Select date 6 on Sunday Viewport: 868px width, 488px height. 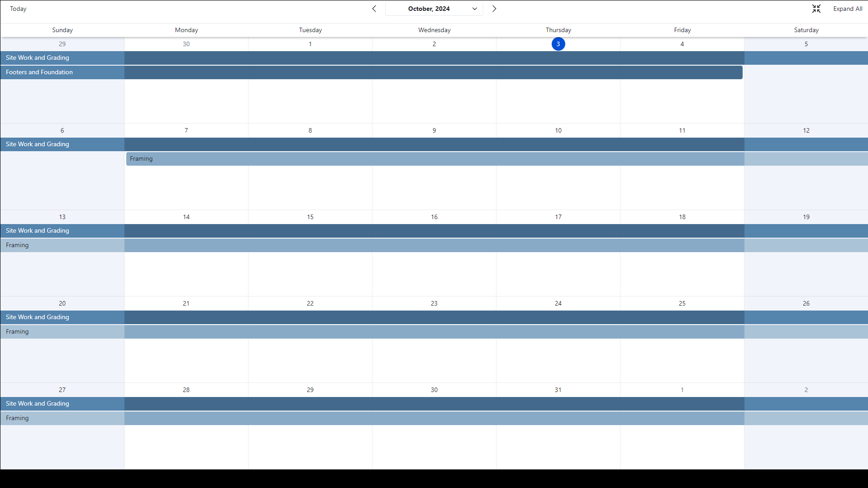[62, 130]
